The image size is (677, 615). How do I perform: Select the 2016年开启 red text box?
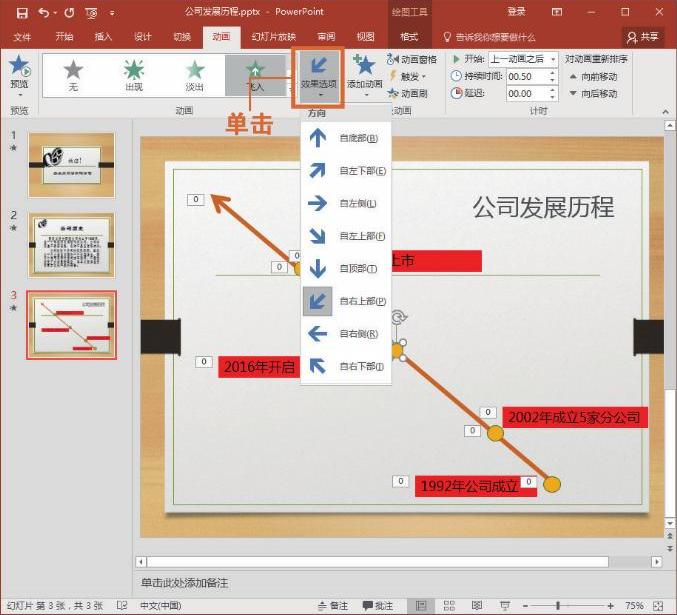[x=259, y=367]
